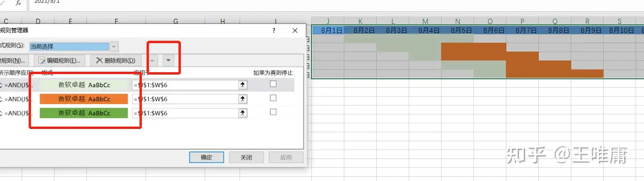644x181 pixels.
Task: Edit applies-to range of orange rule
Action: 186,99
